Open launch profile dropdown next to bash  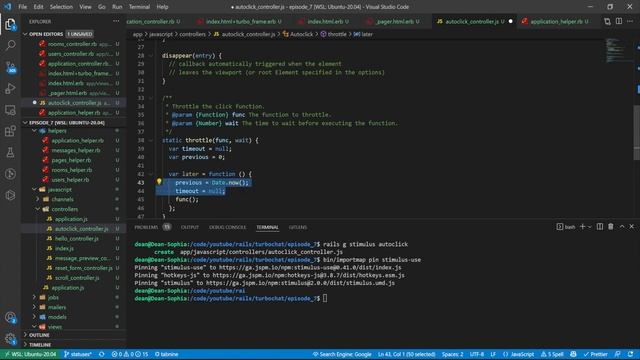pos(590,227)
